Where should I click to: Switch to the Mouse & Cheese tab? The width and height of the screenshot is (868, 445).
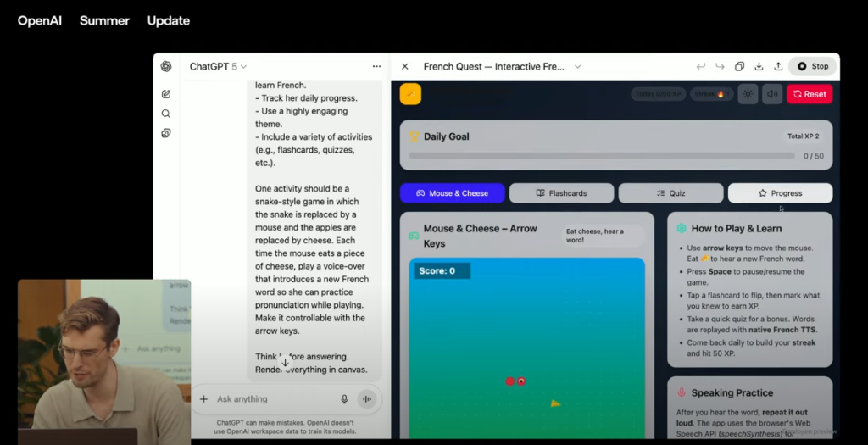[453, 193]
